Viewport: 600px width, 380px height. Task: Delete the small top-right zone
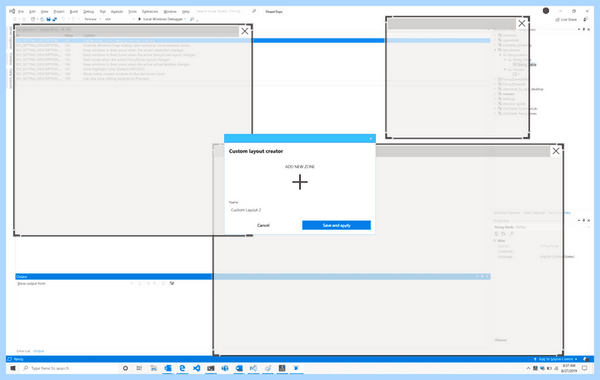pyautogui.click(x=522, y=23)
